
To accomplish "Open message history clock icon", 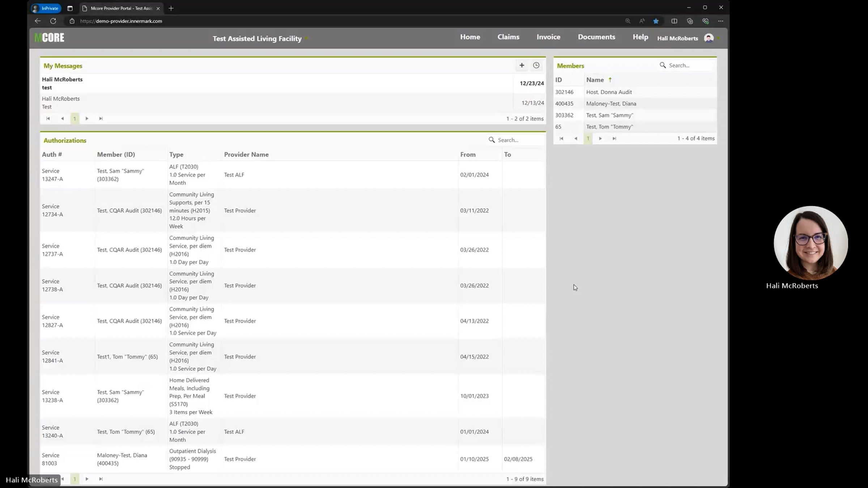I will coord(536,65).
